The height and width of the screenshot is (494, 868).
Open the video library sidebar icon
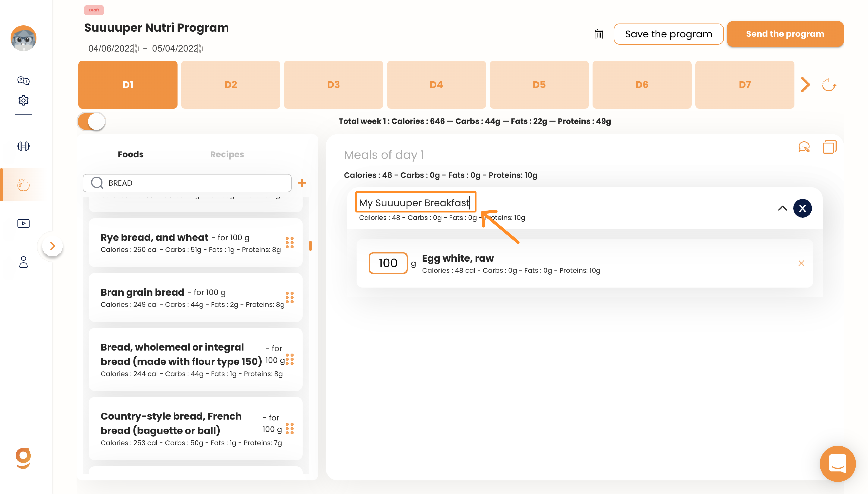(x=23, y=223)
